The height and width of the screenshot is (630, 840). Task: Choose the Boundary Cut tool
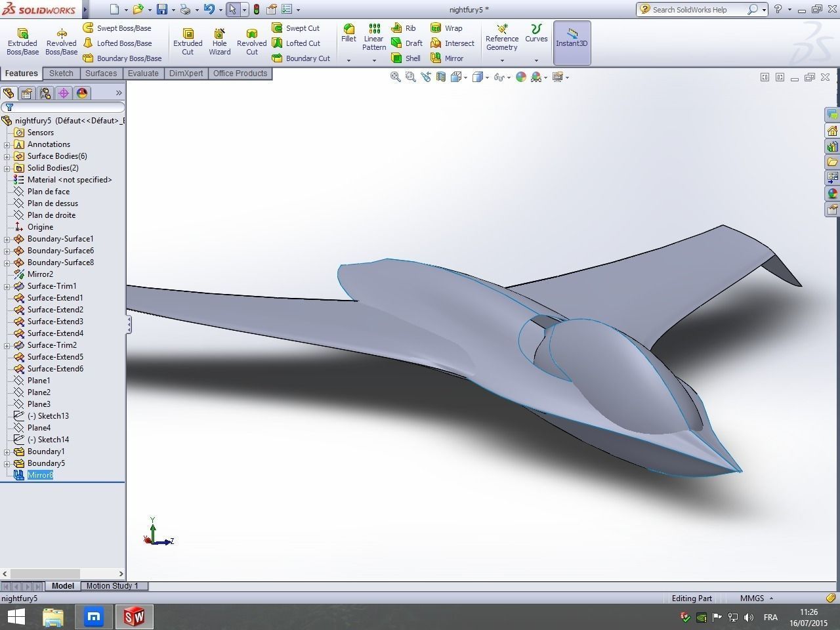301,58
